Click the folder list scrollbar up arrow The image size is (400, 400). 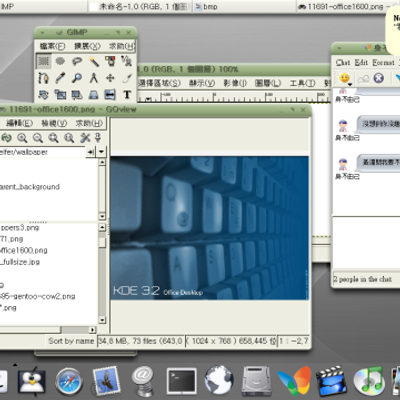coord(102,162)
